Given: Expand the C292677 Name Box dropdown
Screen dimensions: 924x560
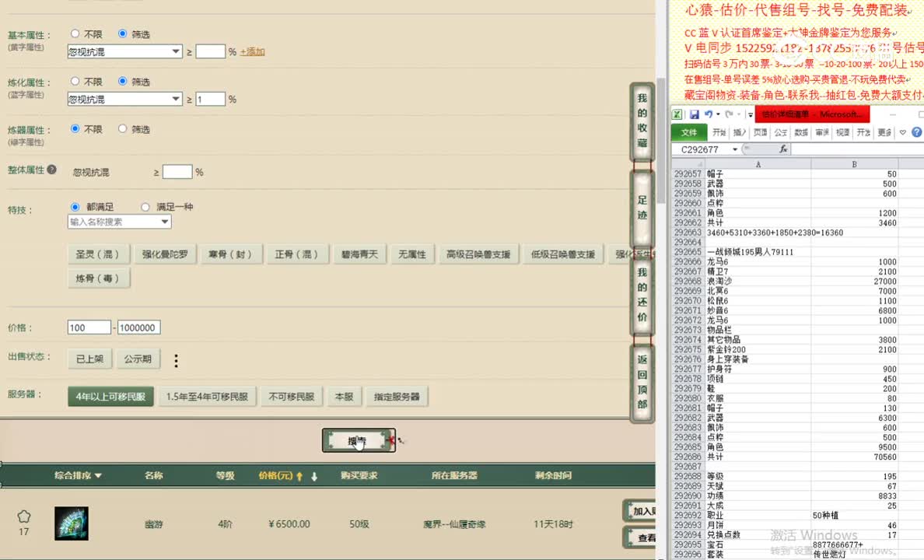Looking at the screenshot, I should [x=736, y=148].
